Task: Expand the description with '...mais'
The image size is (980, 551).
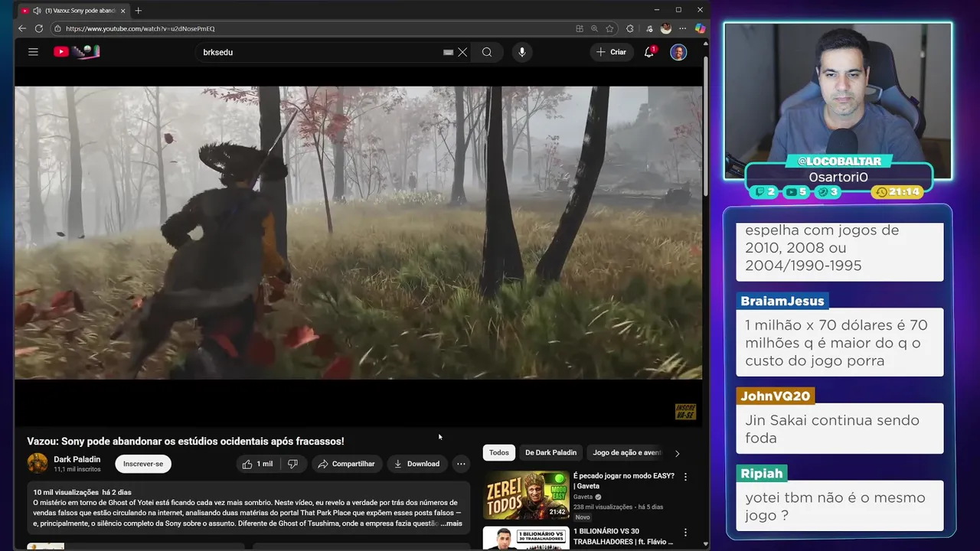Action: click(451, 523)
